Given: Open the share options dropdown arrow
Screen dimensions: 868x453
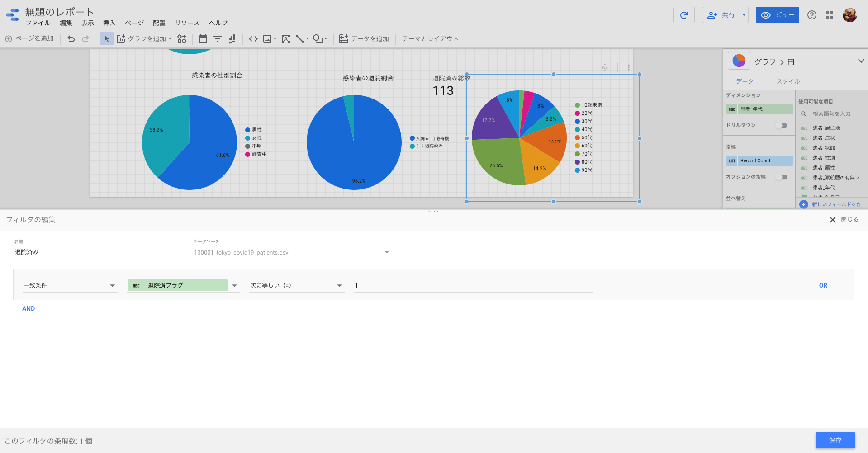Looking at the screenshot, I should click(744, 15).
